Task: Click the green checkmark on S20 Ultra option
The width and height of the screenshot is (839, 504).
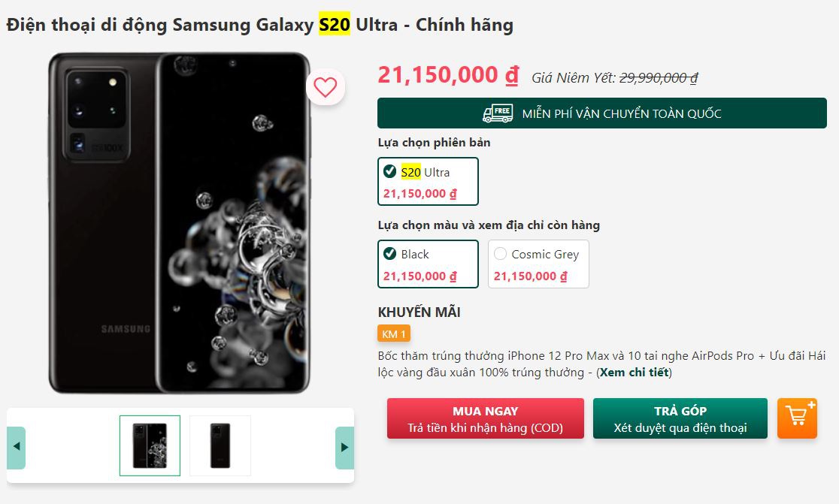Action: point(389,171)
